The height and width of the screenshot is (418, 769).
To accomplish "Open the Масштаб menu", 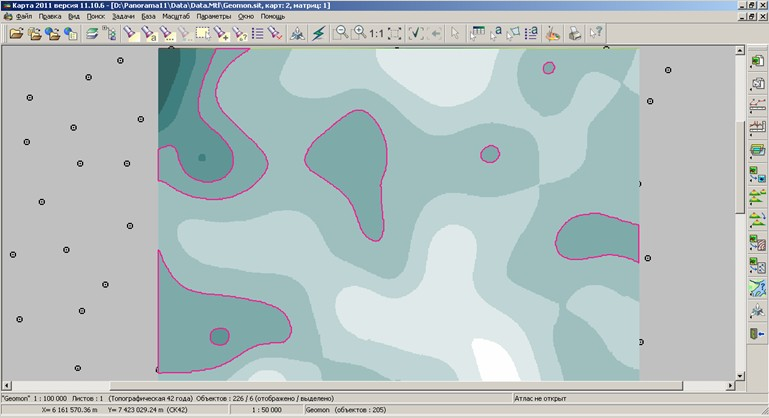I will pyautogui.click(x=175, y=17).
